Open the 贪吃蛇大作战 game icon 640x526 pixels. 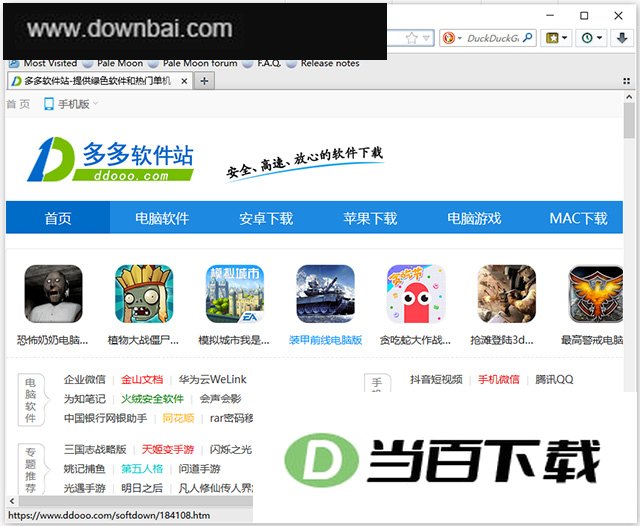416,294
